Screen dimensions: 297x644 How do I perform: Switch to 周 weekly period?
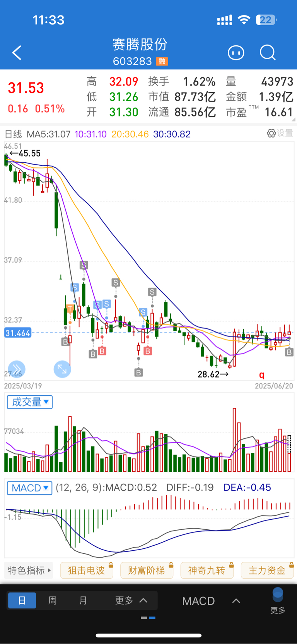[x=53, y=601]
